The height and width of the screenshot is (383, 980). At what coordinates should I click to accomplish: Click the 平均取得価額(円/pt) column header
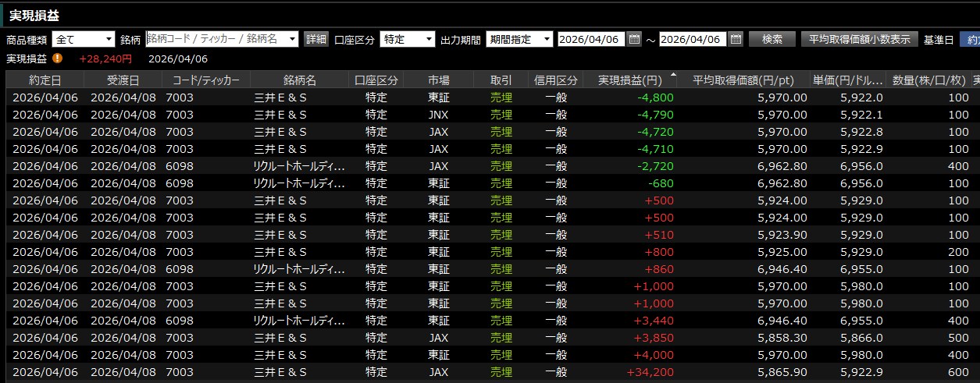pyautogui.click(x=743, y=80)
